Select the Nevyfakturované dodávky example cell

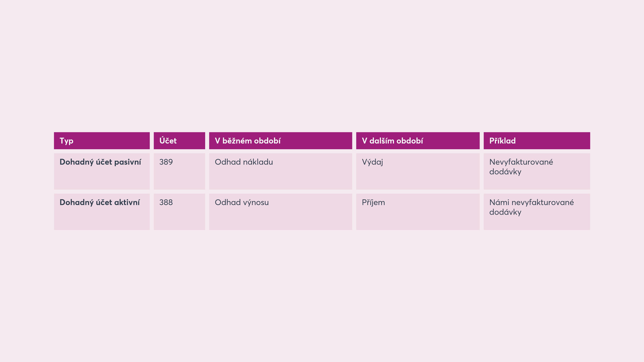click(537, 171)
